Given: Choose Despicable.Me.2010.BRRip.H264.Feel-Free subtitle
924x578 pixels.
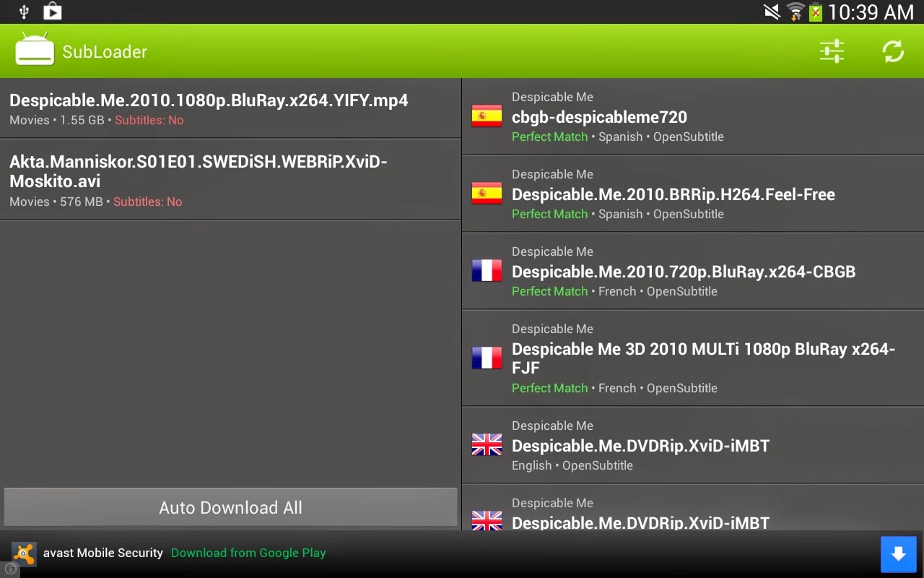Looking at the screenshot, I should 693,194.
